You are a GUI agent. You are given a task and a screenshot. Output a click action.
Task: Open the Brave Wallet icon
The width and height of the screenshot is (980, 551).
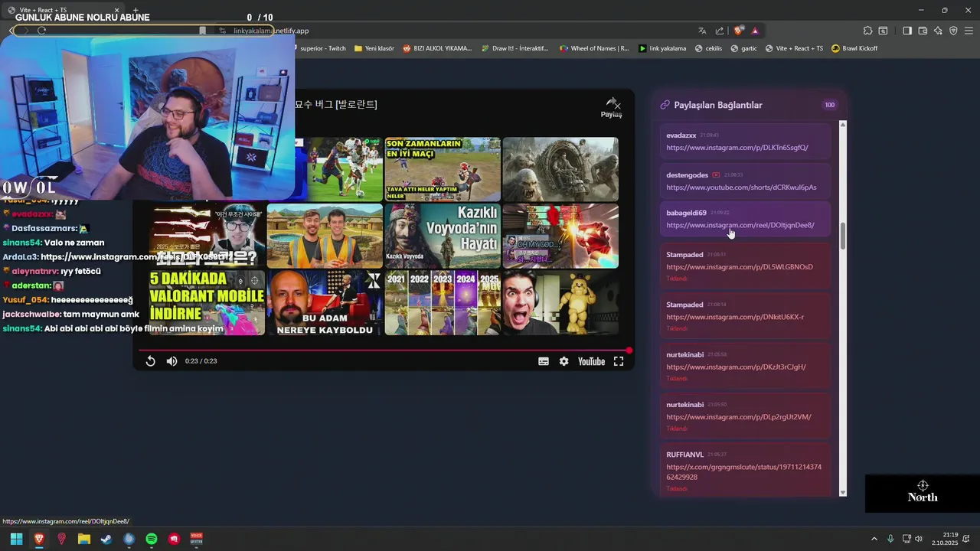point(923,31)
